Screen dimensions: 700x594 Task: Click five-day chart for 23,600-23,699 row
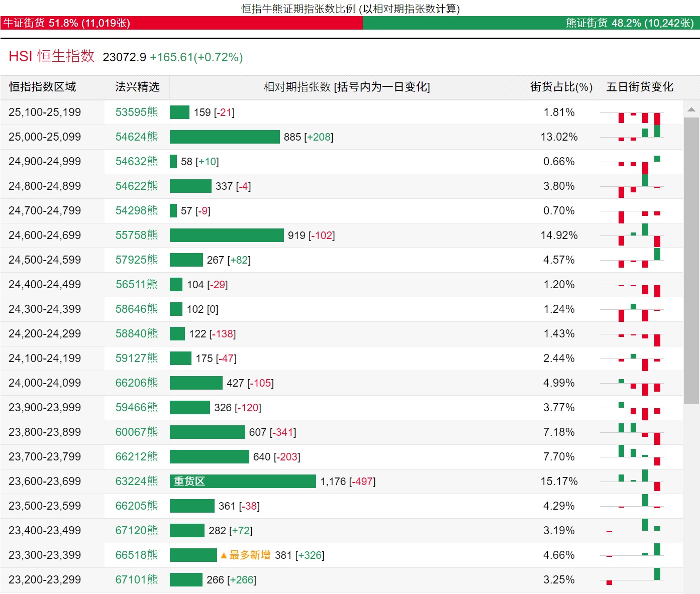pyautogui.click(x=632, y=481)
